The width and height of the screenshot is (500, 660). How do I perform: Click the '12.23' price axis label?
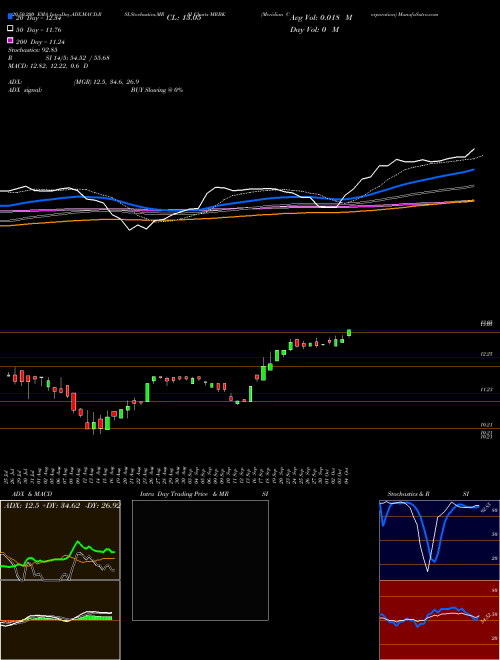[487, 355]
